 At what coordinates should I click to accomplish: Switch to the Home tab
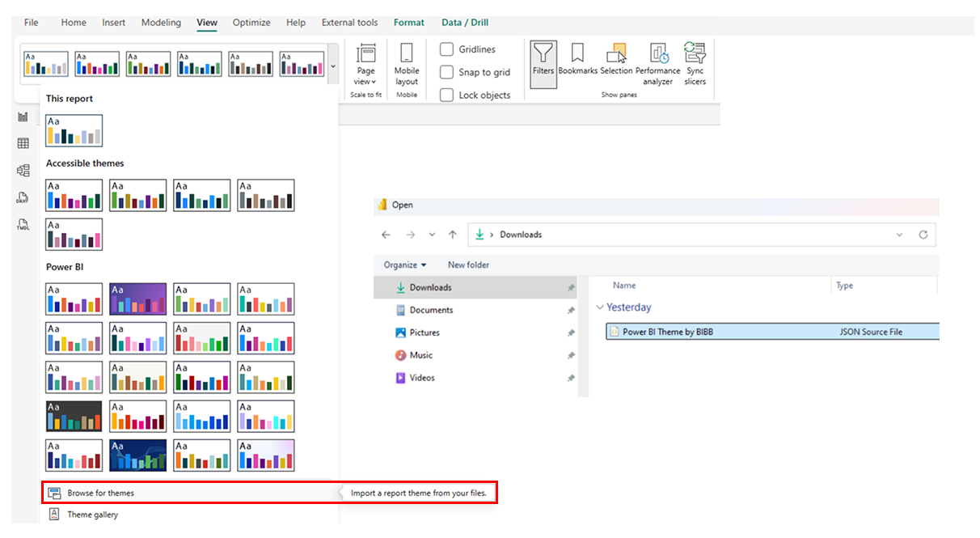74,23
